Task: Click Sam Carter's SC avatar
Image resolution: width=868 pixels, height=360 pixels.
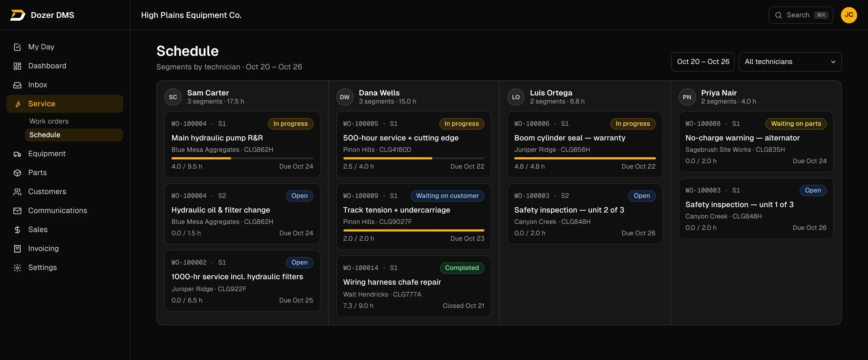Action: tap(173, 97)
